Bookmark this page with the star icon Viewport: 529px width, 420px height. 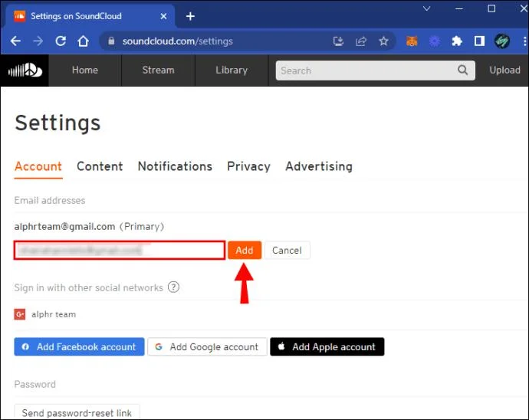pyautogui.click(x=383, y=41)
